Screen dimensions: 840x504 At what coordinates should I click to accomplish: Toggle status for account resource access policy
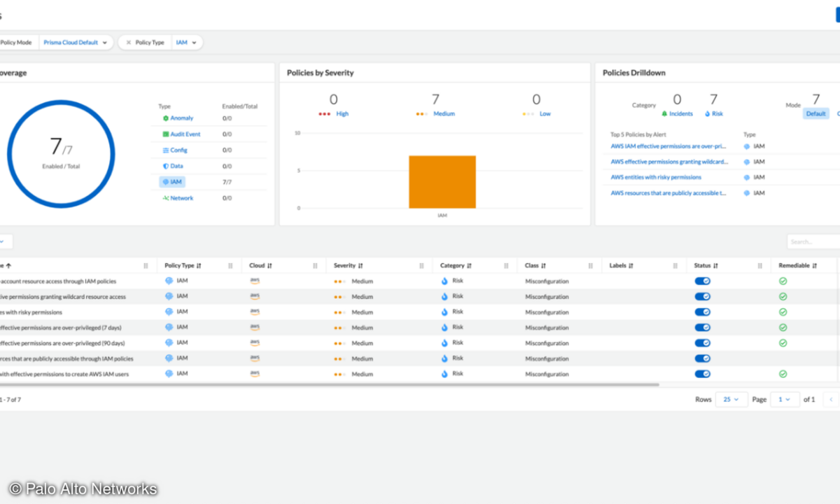(703, 281)
